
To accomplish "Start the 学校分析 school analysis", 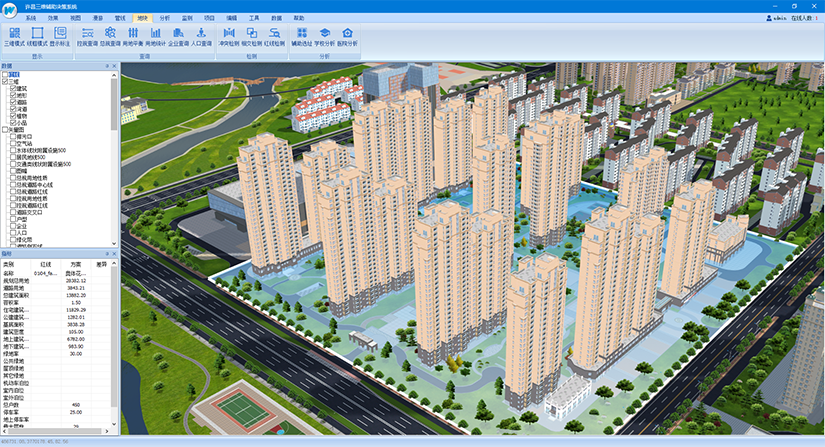I will [x=324, y=37].
